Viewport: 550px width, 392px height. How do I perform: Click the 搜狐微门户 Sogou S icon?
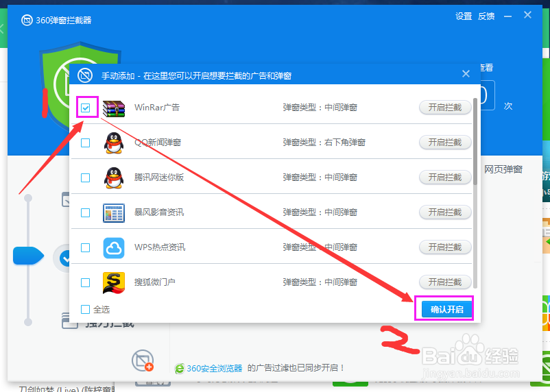click(114, 282)
